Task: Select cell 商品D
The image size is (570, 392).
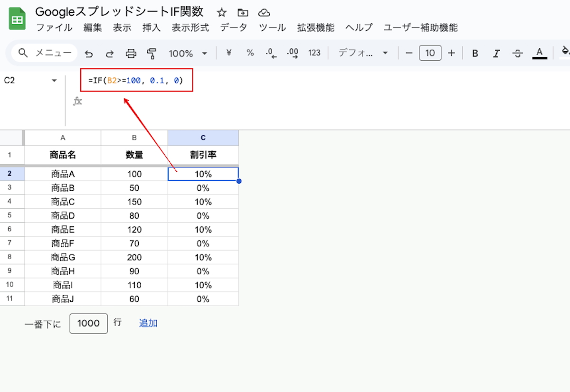Action: pyautogui.click(x=63, y=215)
